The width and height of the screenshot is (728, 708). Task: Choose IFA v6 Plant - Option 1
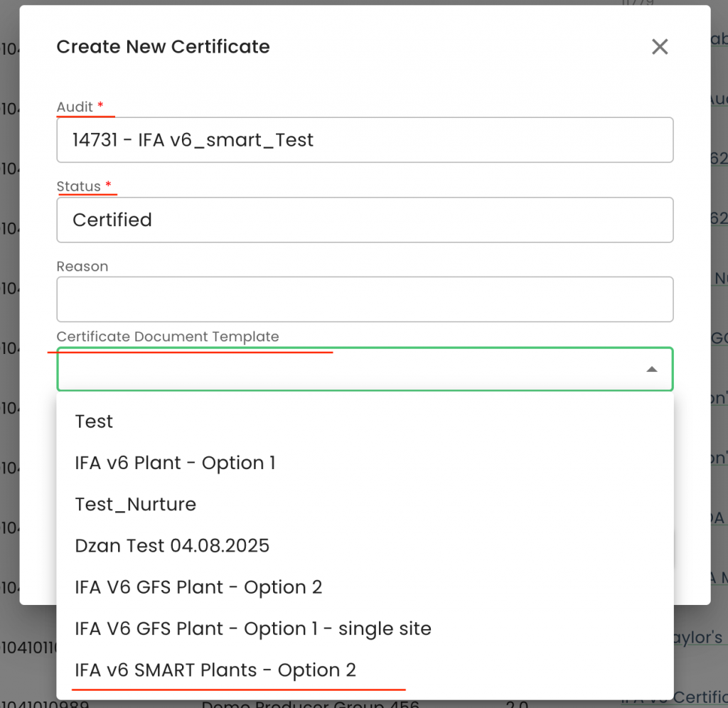point(175,463)
